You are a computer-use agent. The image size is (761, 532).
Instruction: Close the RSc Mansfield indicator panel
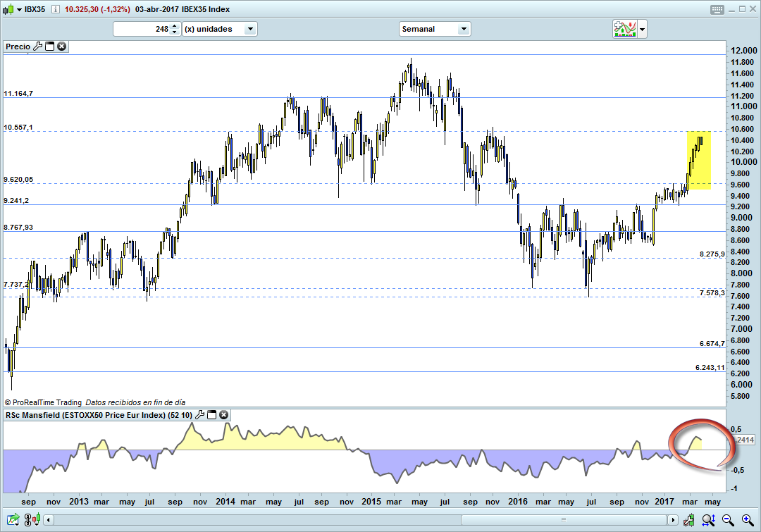click(x=223, y=415)
